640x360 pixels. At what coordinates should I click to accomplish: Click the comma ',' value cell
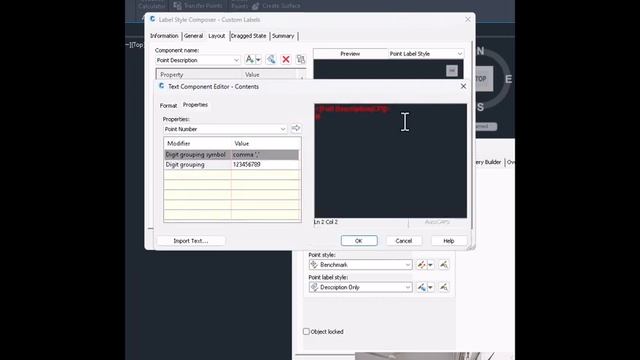265,155
